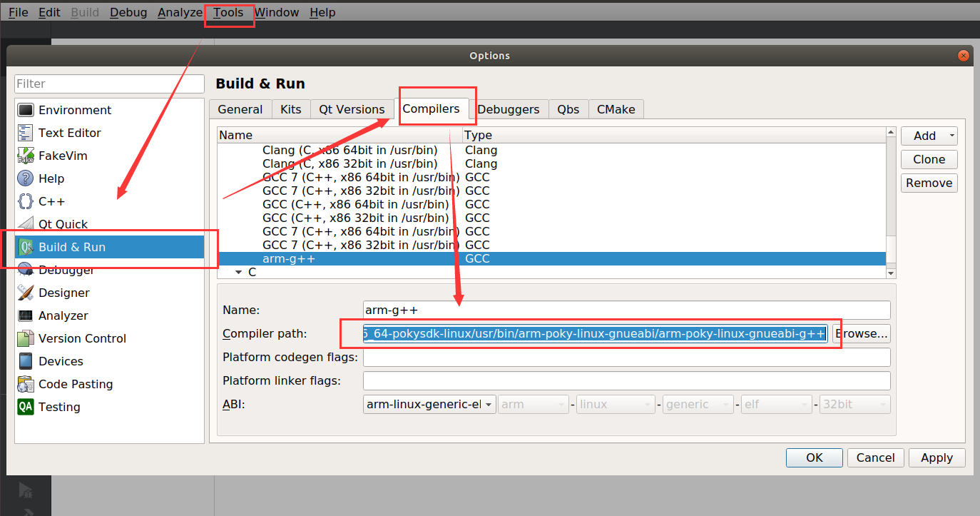
Task: Open the Help menu
Action: tap(322, 12)
